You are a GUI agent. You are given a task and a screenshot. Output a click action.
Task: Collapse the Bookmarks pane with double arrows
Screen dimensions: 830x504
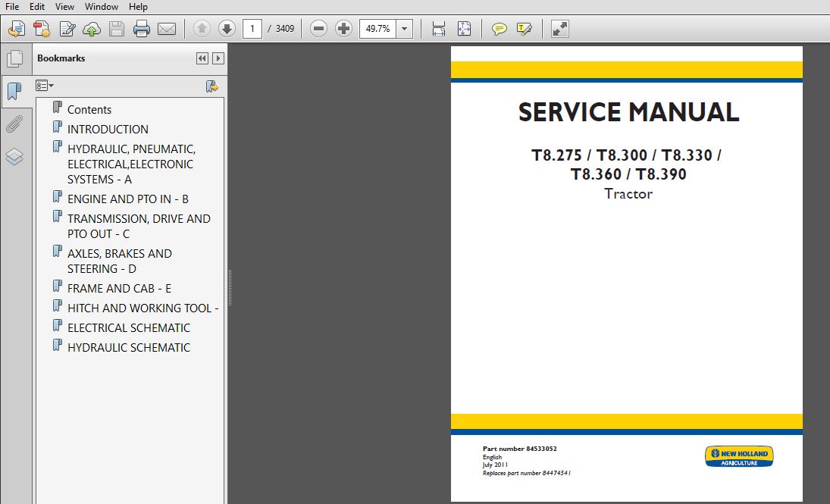[x=202, y=58]
